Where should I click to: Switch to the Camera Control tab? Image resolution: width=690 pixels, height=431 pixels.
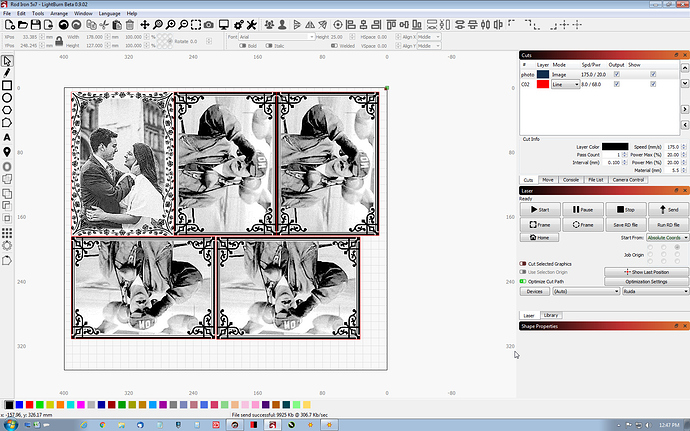pos(628,180)
